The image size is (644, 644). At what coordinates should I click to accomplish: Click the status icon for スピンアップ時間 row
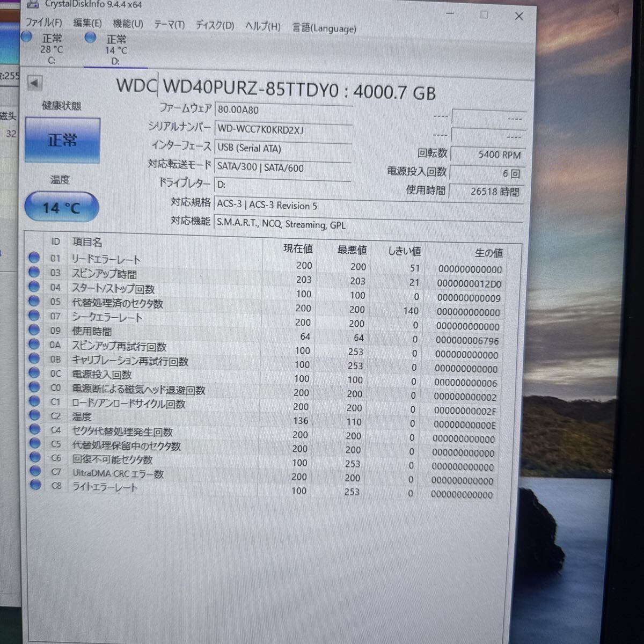[34, 272]
